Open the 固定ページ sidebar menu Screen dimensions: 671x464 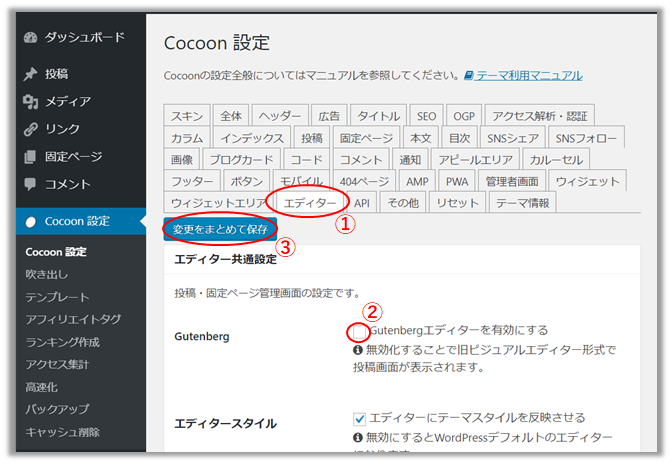[74, 157]
